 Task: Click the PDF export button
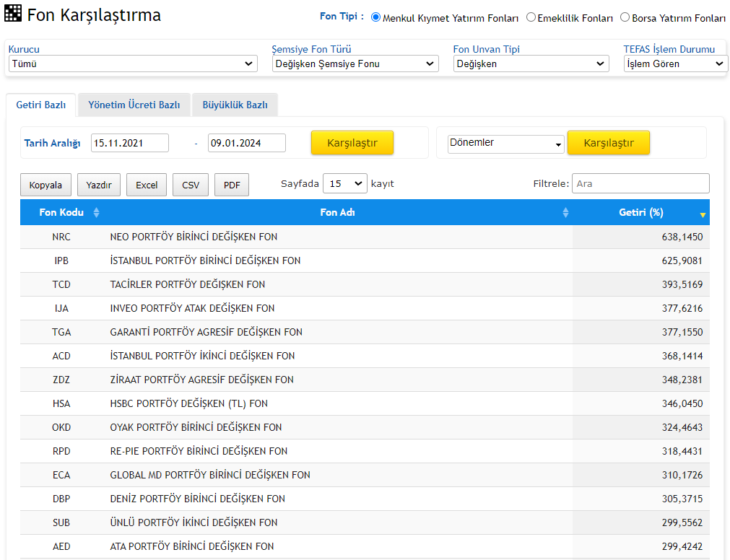point(232,185)
